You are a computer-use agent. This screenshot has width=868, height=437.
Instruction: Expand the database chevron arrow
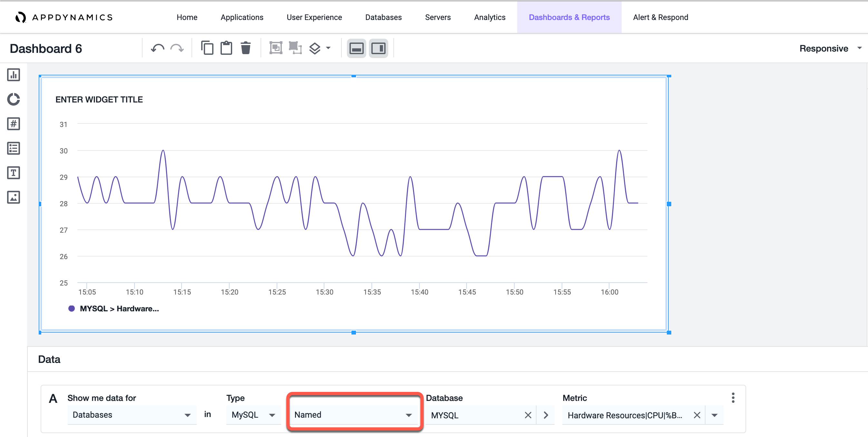coord(546,415)
